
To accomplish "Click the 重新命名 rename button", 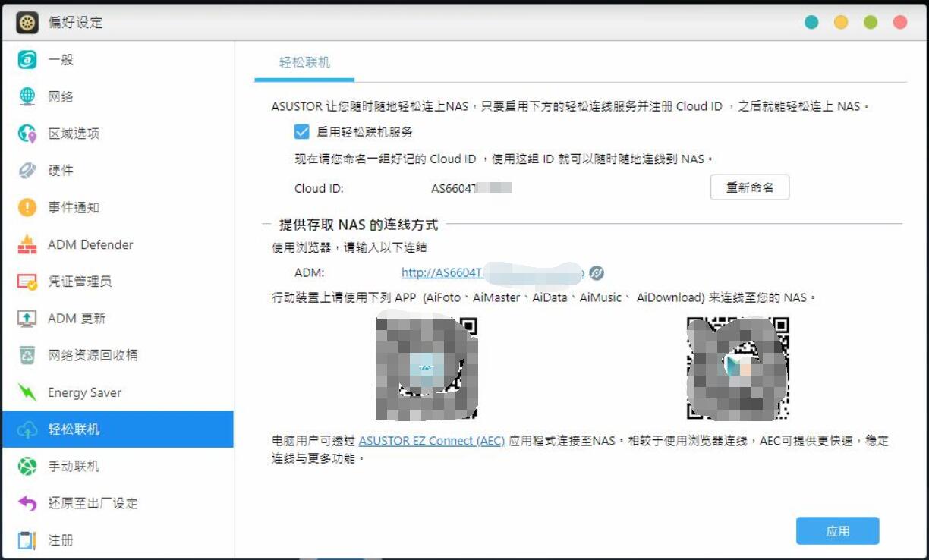I will [x=749, y=187].
